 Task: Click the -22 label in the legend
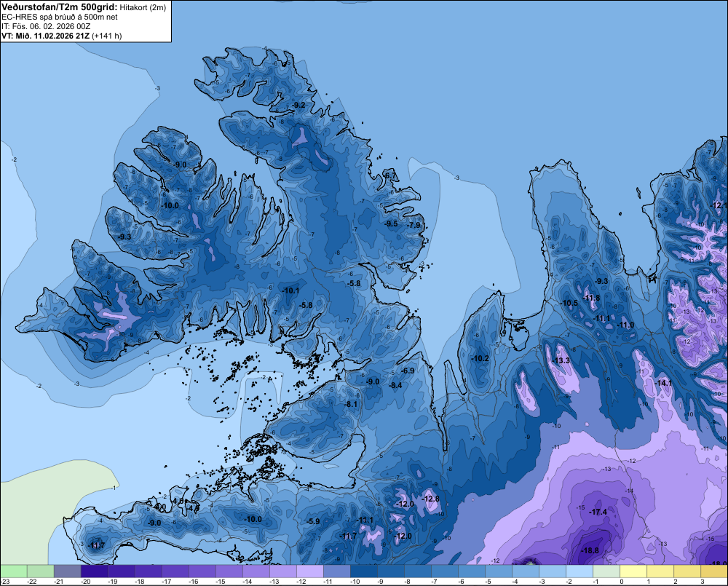pos(31,582)
